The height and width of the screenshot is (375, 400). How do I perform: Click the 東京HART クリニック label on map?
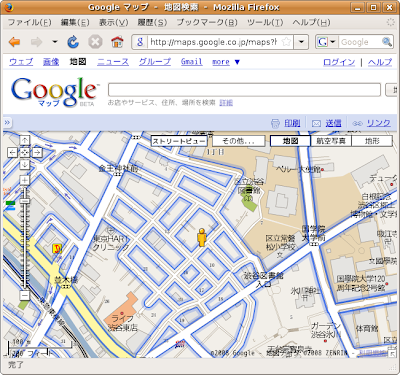(110, 243)
